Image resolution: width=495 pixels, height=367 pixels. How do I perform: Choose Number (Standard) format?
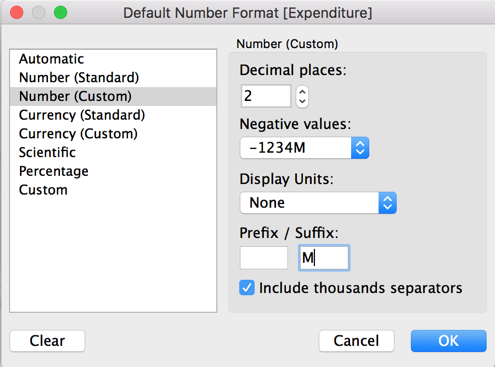(x=113, y=78)
